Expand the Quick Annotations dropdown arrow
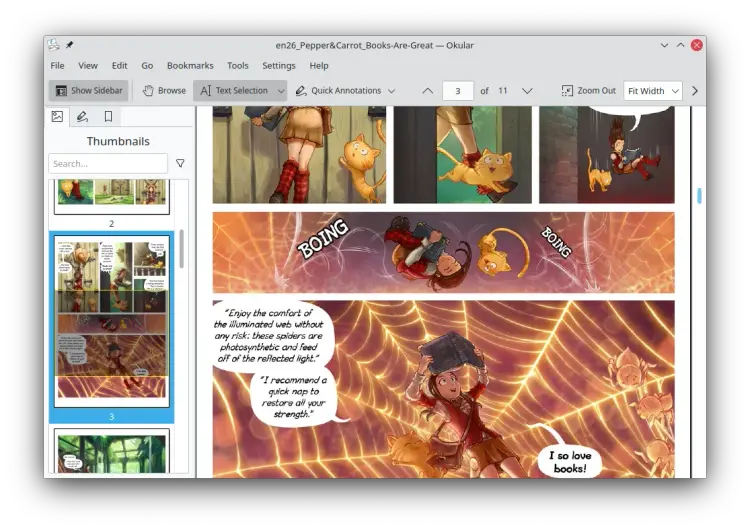This screenshot has width=750, height=530. point(392,91)
